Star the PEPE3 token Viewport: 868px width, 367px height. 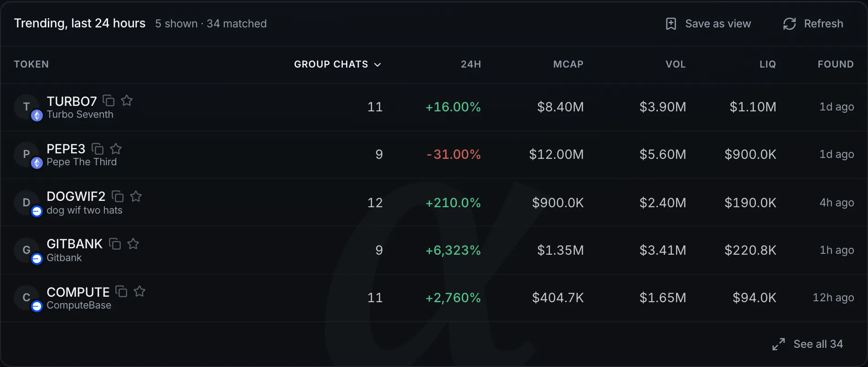coord(116,148)
